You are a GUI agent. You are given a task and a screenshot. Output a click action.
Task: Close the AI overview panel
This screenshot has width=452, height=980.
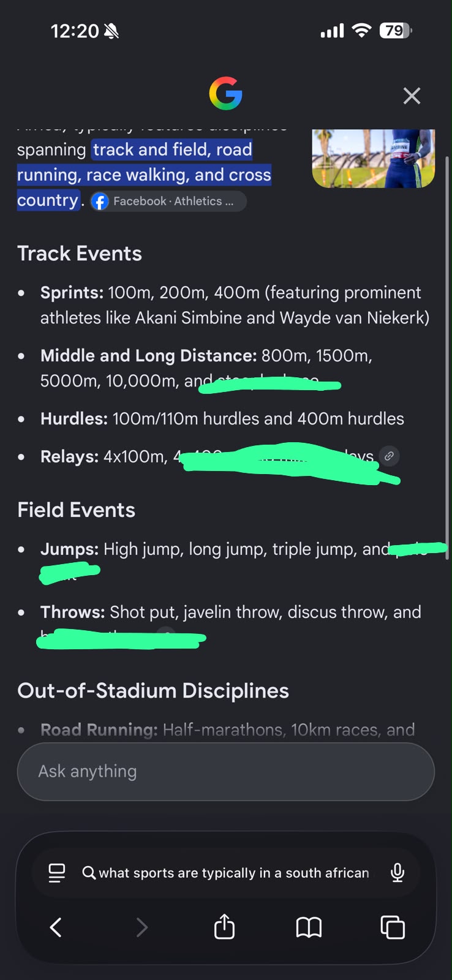(412, 96)
